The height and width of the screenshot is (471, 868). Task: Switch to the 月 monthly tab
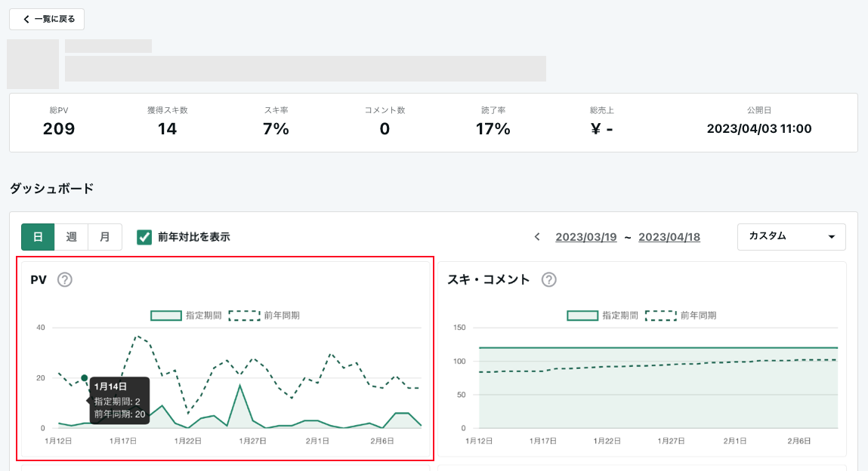(104, 237)
